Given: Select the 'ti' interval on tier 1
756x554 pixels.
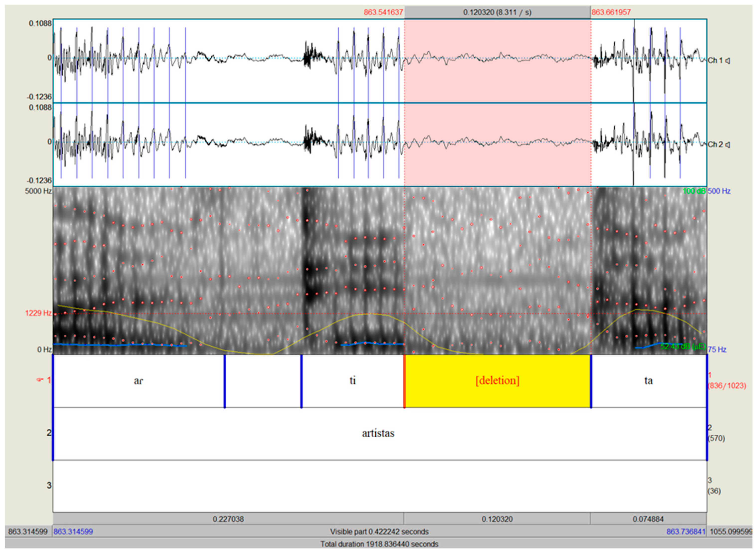Looking at the screenshot, I should 352,381.
